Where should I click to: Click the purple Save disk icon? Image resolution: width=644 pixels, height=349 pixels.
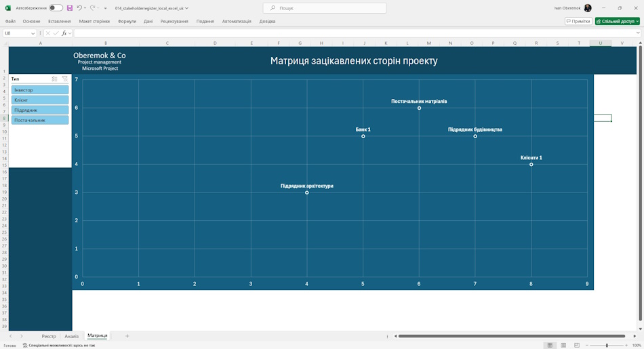pos(70,8)
